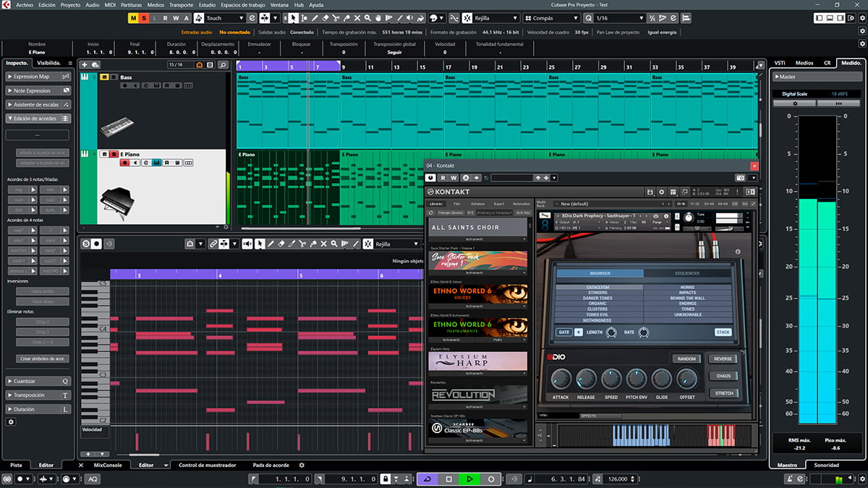Screen dimensions: 868x488
Task: Expand the Cuantizar inspector section
Action: [x=38, y=381]
